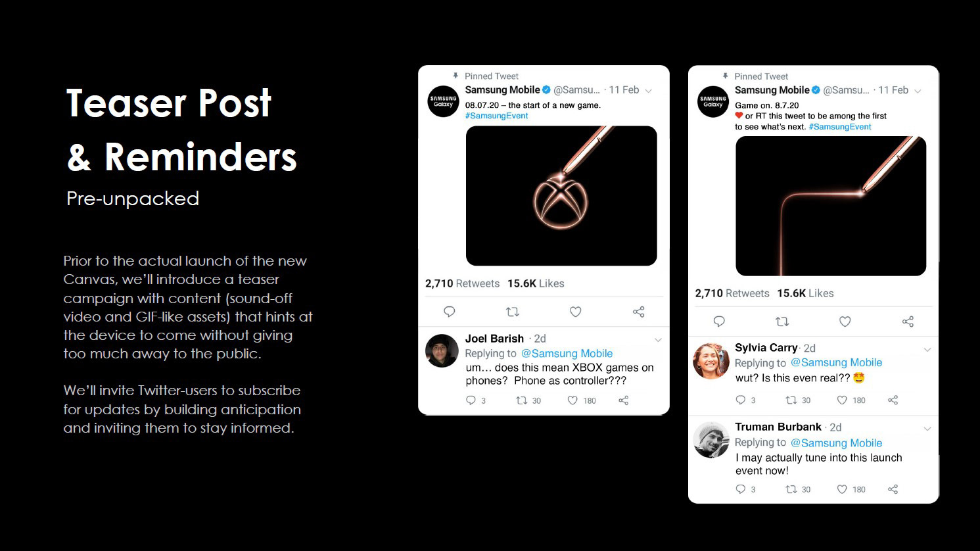The image size is (980, 551).
Task: Like Joel Barish's reply
Action: click(x=572, y=400)
